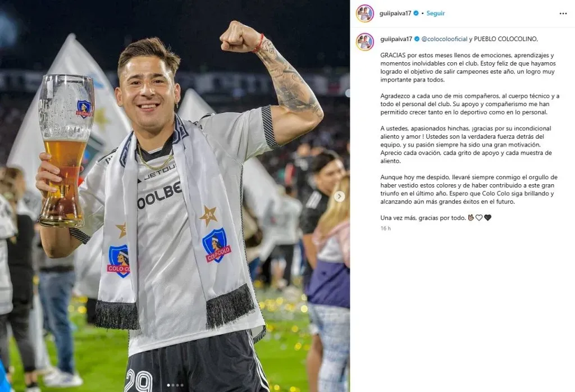
Task: Click the profile avatar beside the caption
Action: [365, 42]
